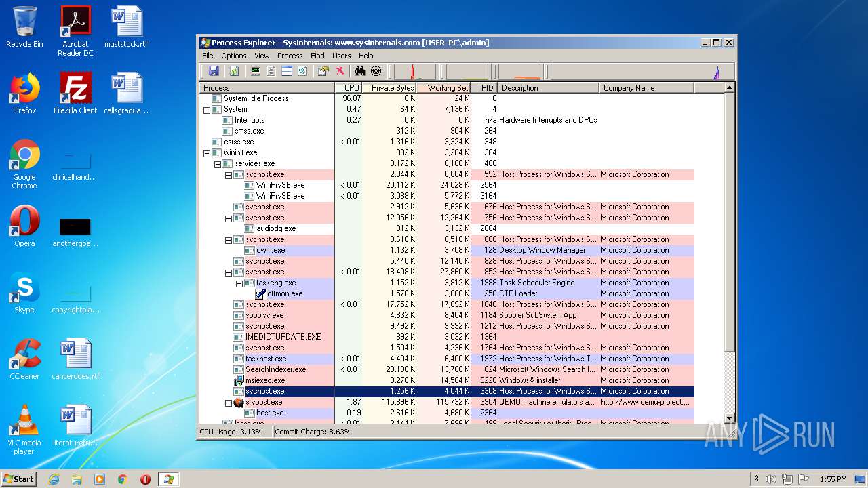The height and width of the screenshot is (488, 868).
Task: Collapse the wininit.exe tree node
Action: [207, 152]
